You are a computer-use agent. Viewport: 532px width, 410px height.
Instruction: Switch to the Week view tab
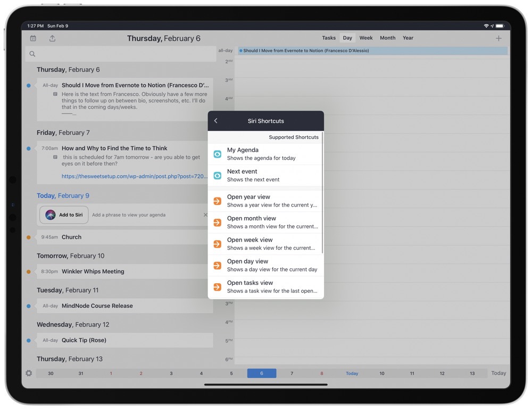click(366, 38)
